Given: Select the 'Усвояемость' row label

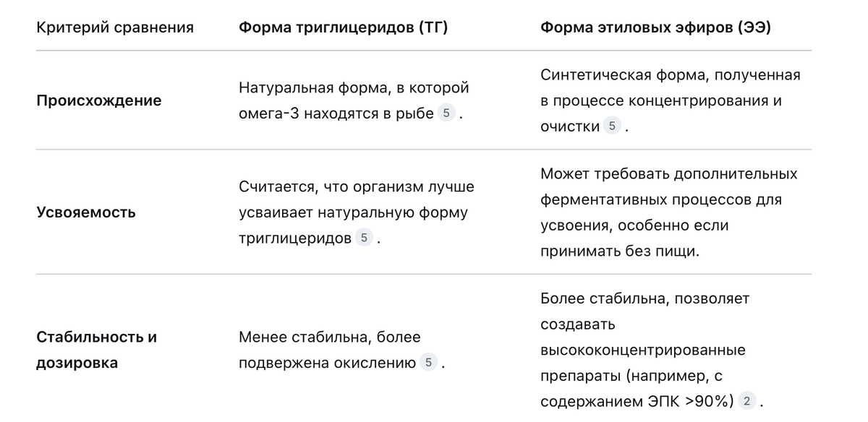Looking at the screenshot, I should tap(86, 212).
